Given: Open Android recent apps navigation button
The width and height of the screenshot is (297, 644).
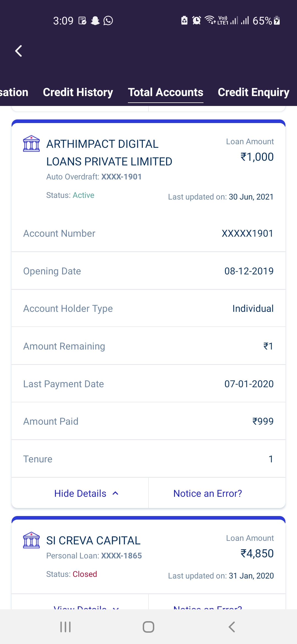Looking at the screenshot, I should coord(65,627).
